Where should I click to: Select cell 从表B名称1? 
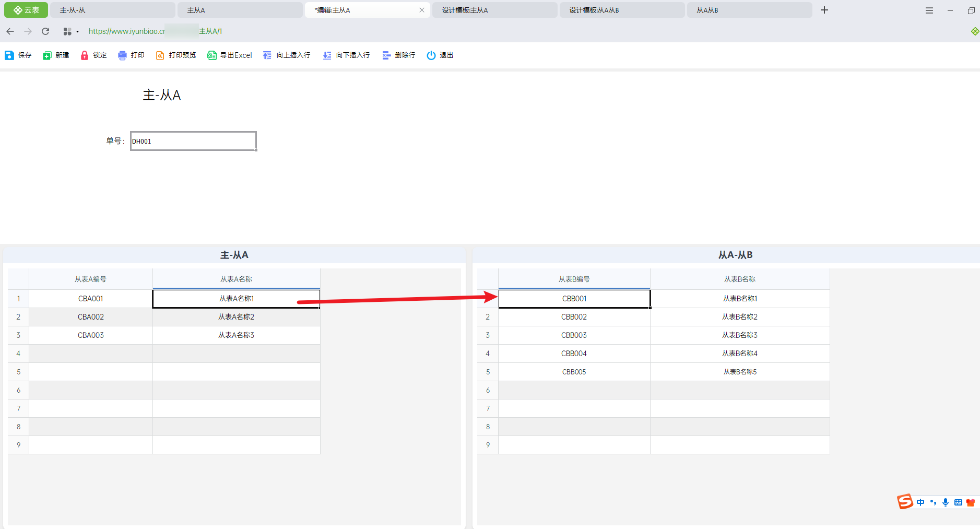[740, 299]
